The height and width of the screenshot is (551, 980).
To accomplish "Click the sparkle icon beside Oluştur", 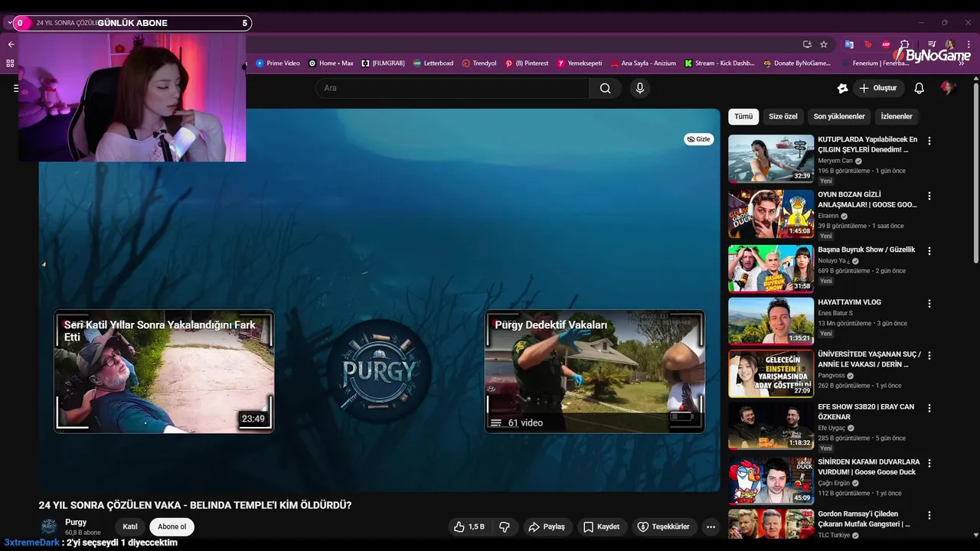I will pos(842,88).
